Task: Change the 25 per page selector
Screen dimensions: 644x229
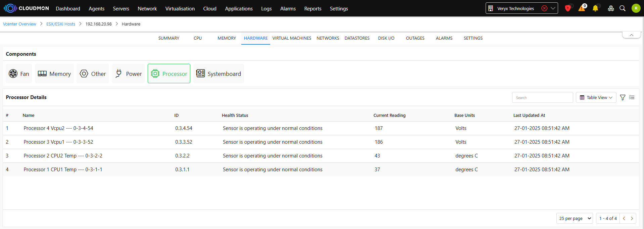Action: tap(575, 218)
